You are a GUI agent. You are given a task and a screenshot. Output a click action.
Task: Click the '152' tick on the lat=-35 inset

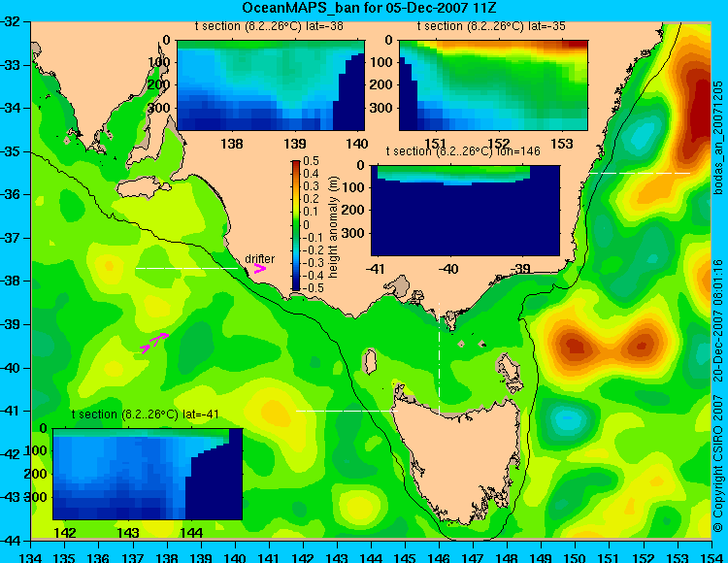(x=499, y=144)
